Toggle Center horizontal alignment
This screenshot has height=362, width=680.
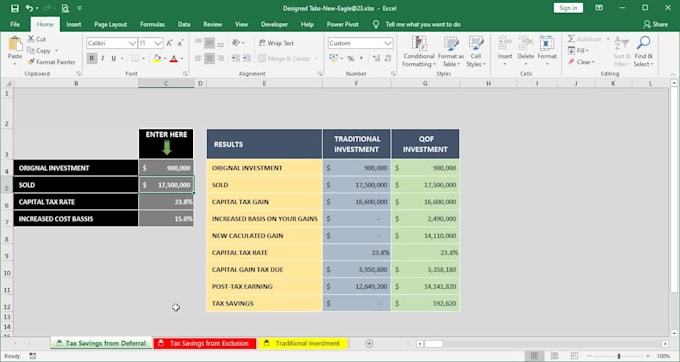click(209, 58)
